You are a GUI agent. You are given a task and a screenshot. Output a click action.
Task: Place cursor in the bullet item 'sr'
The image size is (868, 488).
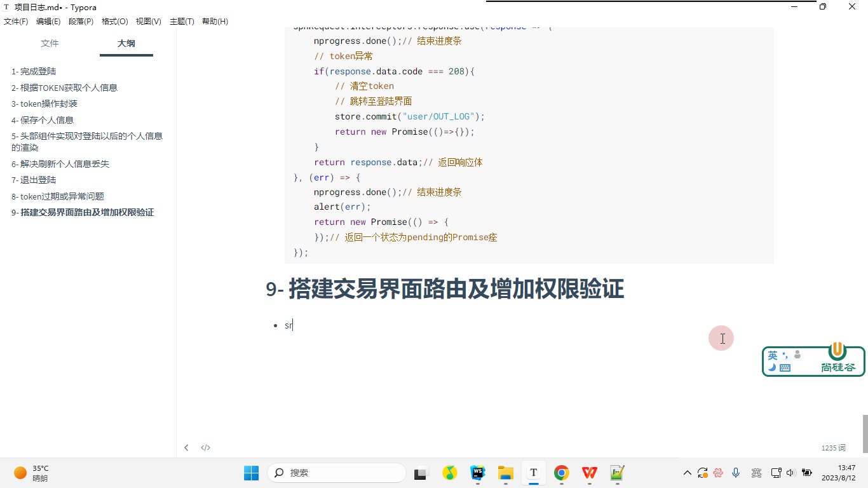(288, 325)
